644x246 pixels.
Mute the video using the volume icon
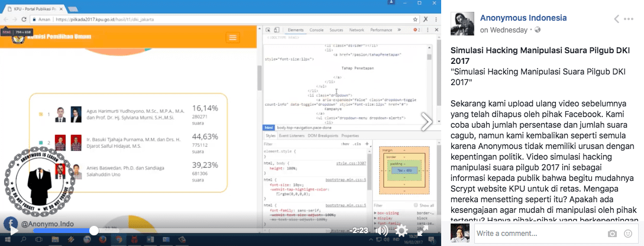coord(383,231)
